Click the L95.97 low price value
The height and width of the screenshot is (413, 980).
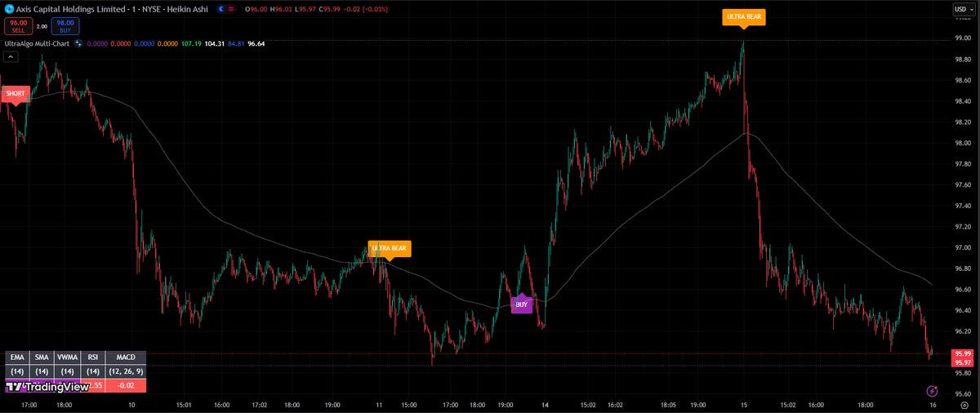point(307,9)
